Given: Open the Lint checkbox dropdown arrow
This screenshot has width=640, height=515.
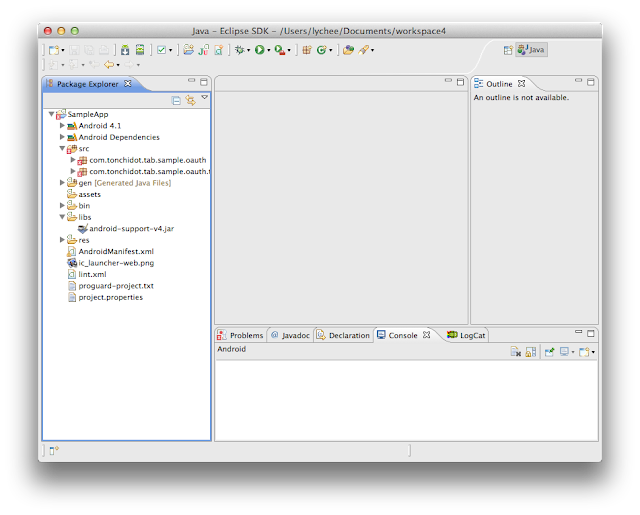Looking at the screenshot, I should pyautogui.click(x=171, y=51).
